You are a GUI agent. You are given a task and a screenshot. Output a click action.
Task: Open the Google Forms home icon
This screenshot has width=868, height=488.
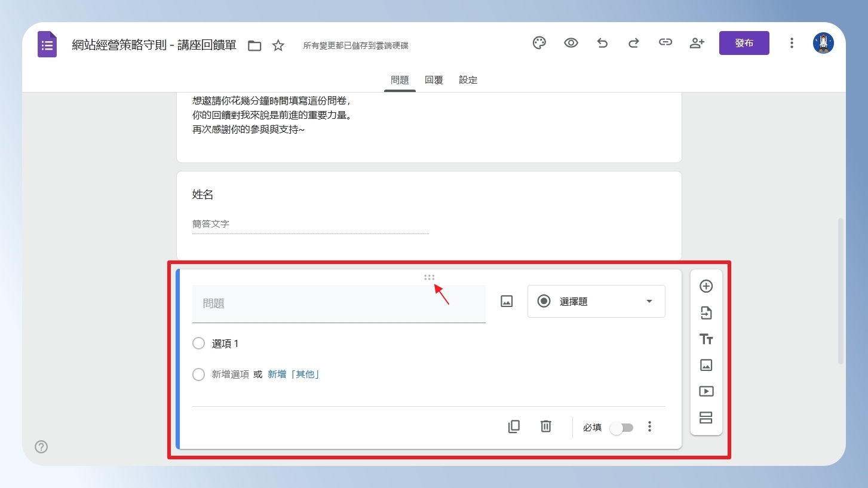click(x=47, y=44)
